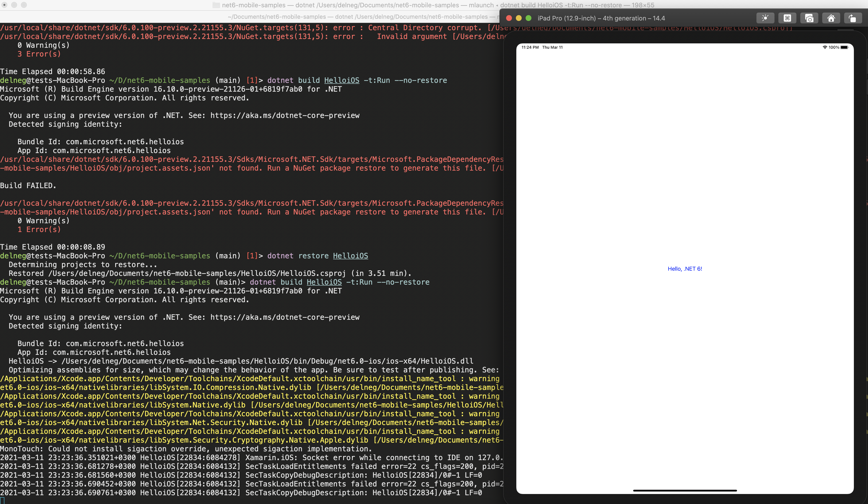
Task: Tap the battery indicator in iPad status bar
Action: pos(844,47)
